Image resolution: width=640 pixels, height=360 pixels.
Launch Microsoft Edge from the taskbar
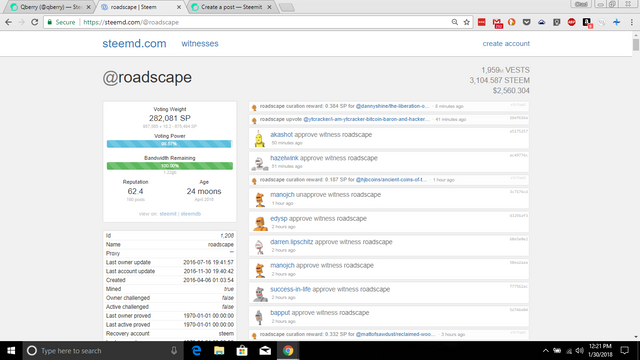point(196,351)
